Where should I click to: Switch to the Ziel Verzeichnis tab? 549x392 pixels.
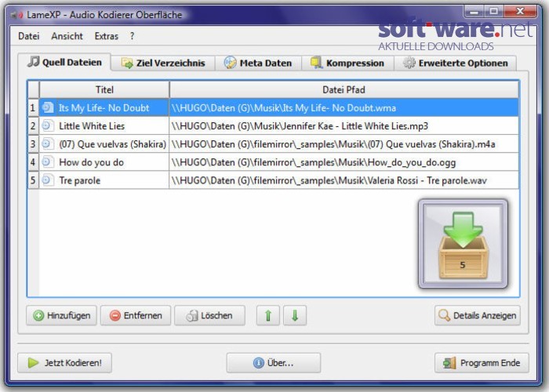coord(163,63)
